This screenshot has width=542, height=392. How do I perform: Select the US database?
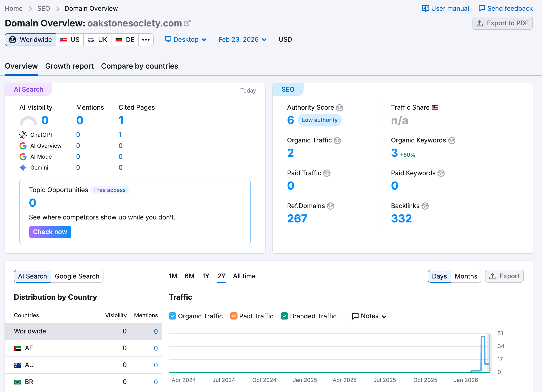pyautogui.click(x=70, y=40)
